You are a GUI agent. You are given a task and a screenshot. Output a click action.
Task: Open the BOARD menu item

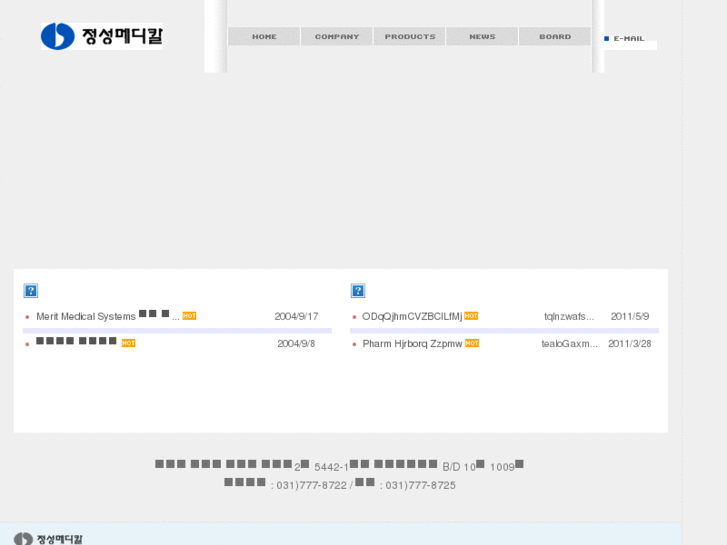(555, 37)
